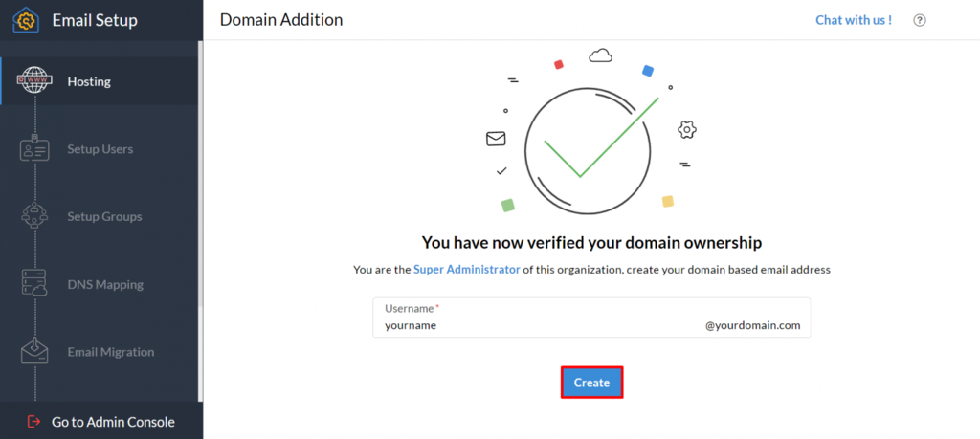Image resolution: width=980 pixels, height=439 pixels.
Task: Click the large green checkmark illustration
Action: [590, 140]
